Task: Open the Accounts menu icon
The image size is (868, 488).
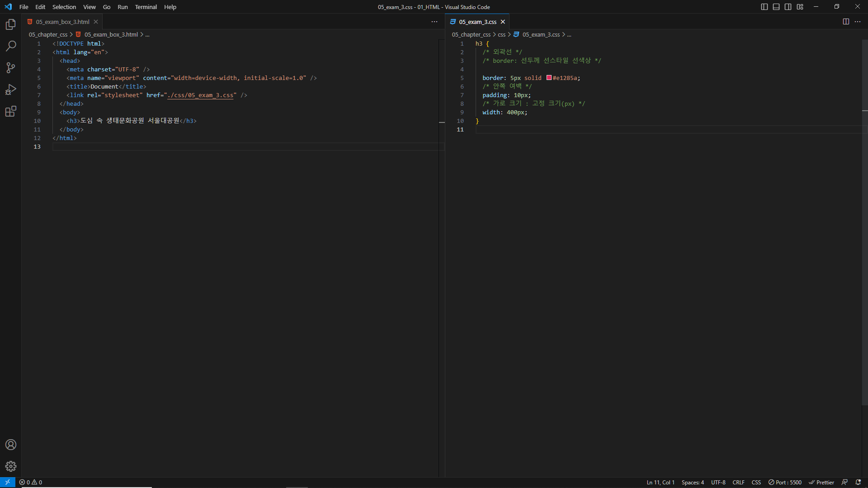Action: tap(11, 445)
